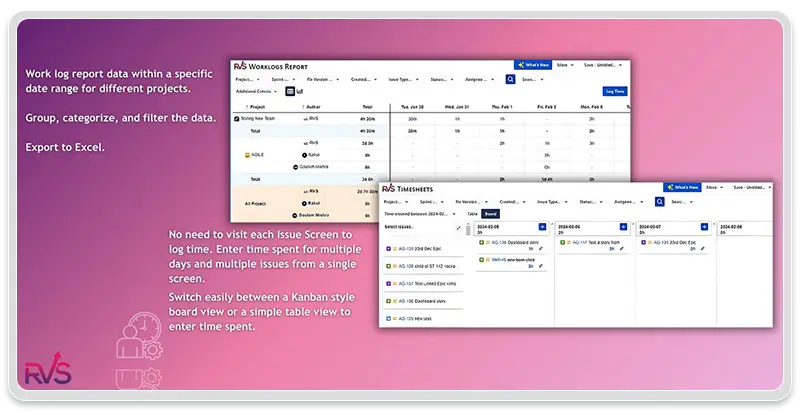Screen dimensions: 800x415
Task: Click epic icon of AG-137 issue
Action: click(x=388, y=283)
